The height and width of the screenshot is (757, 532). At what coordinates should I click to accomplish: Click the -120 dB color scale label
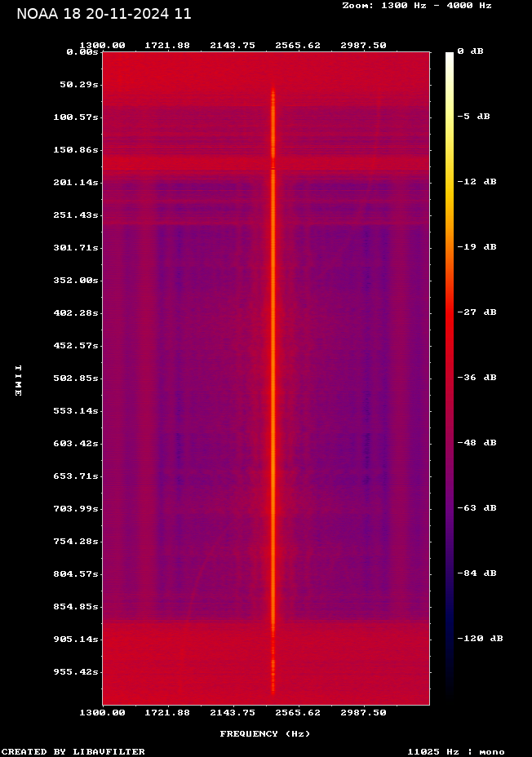coord(480,639)
